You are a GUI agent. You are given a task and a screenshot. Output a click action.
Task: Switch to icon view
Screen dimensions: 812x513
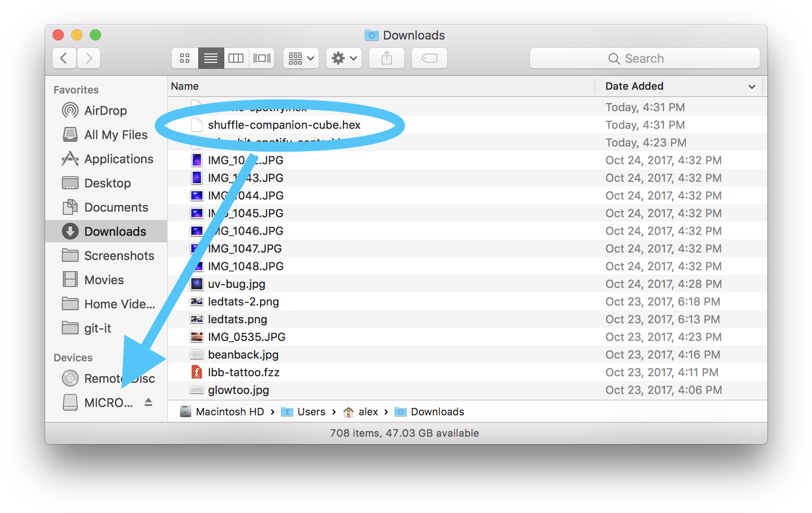pos(185,58)
